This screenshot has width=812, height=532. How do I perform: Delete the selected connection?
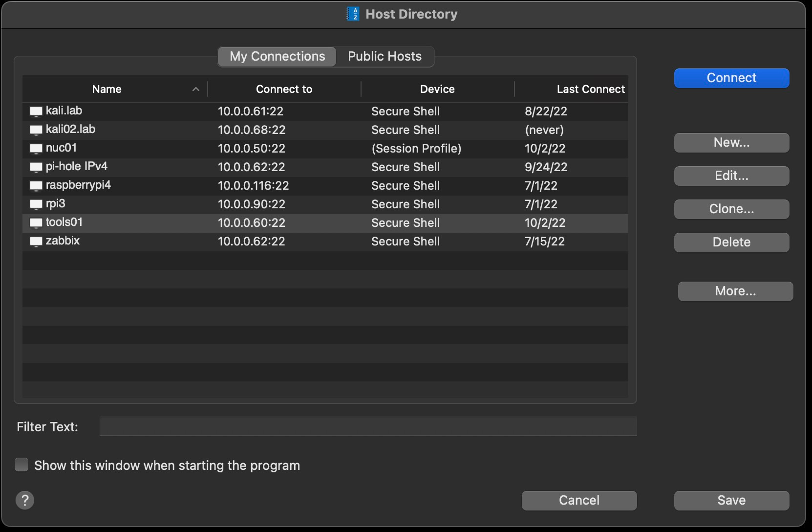click(731, 242)
